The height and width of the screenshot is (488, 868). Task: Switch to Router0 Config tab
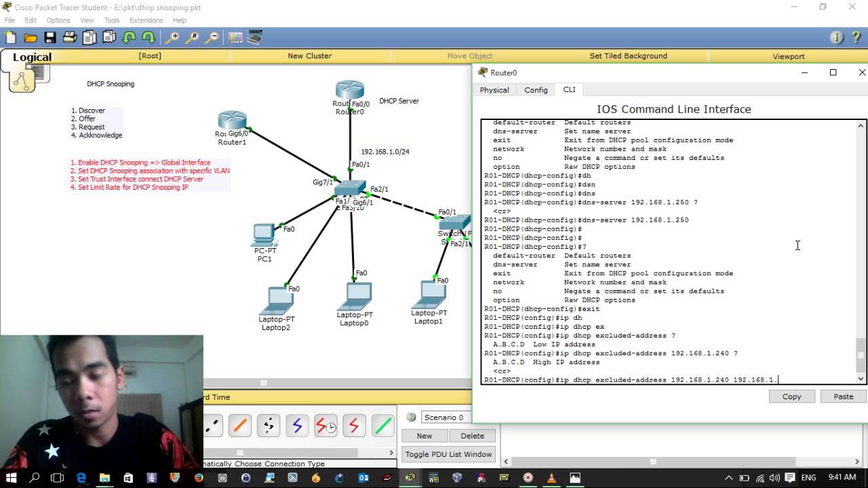pos(536,89)
